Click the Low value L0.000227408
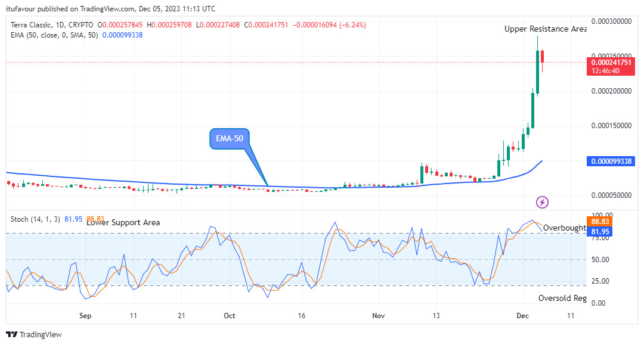This screenshot has width=644, height=345. coord(218,25)
